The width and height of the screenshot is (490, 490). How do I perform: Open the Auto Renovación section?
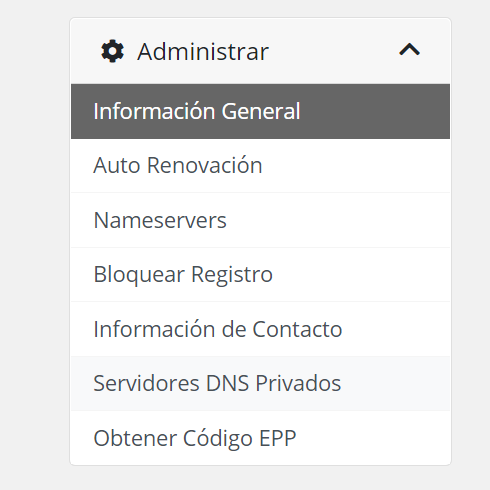click(x=260, y=166)
